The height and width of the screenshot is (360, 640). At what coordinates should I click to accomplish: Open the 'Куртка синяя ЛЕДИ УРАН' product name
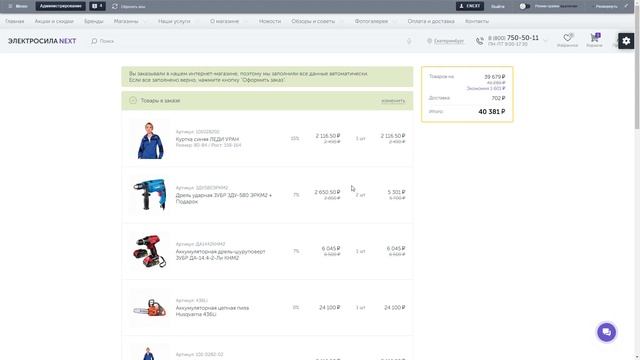click(207, 139)
